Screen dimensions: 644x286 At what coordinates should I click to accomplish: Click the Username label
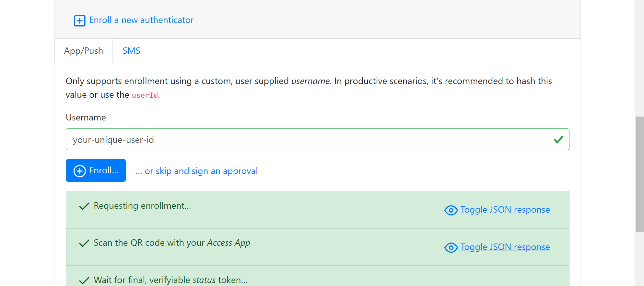[86, 117]
